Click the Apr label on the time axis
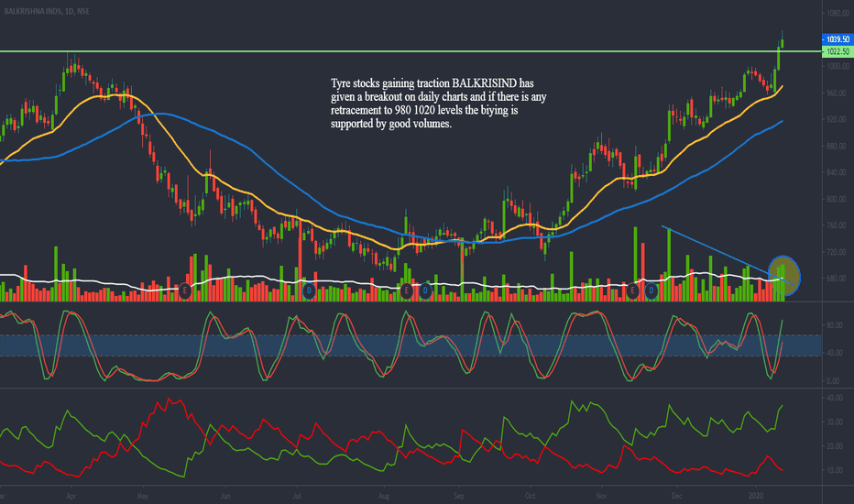 click(71, 496)
